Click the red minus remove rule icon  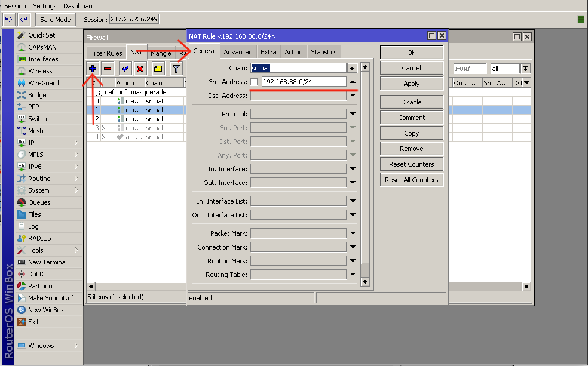(108, 69)
